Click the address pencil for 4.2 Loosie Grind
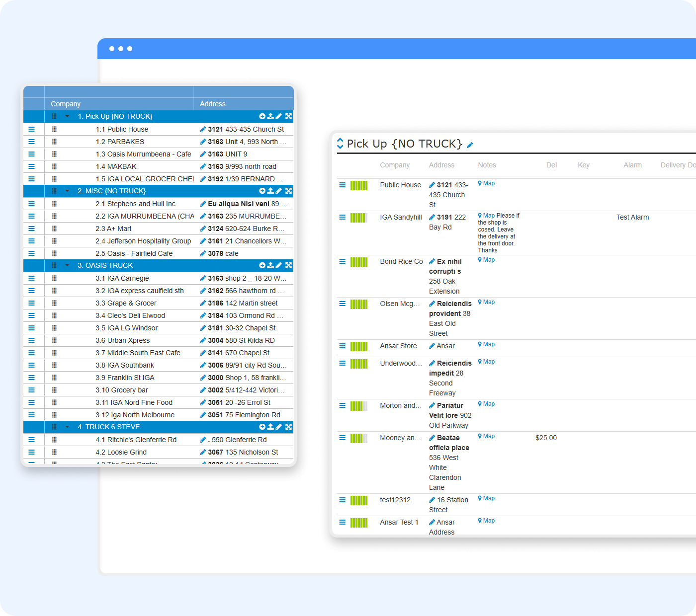The height and width of the screenshot is (616, 696). [x=203, y=452]
